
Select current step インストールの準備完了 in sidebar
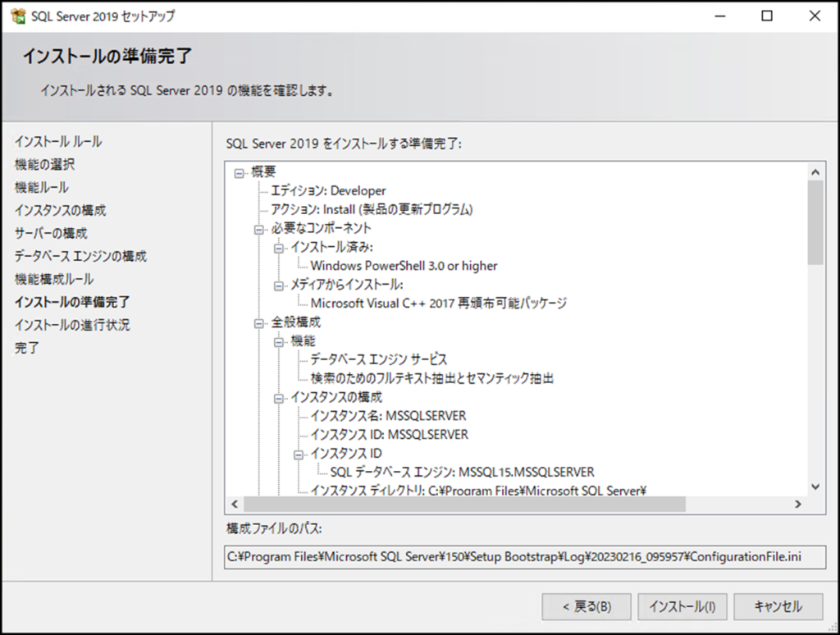point(72,302)
